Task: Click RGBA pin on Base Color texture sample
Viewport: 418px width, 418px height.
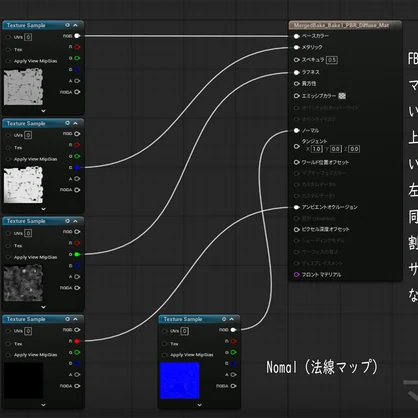Action: coord(77,92)
